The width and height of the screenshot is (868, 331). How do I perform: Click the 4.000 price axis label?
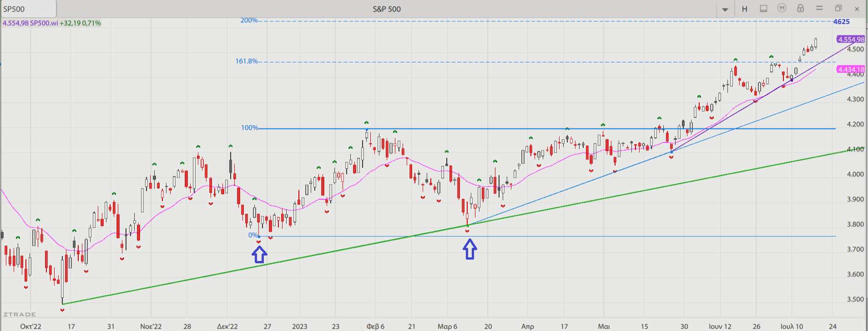pyautogui.click(x=855, y=174)
